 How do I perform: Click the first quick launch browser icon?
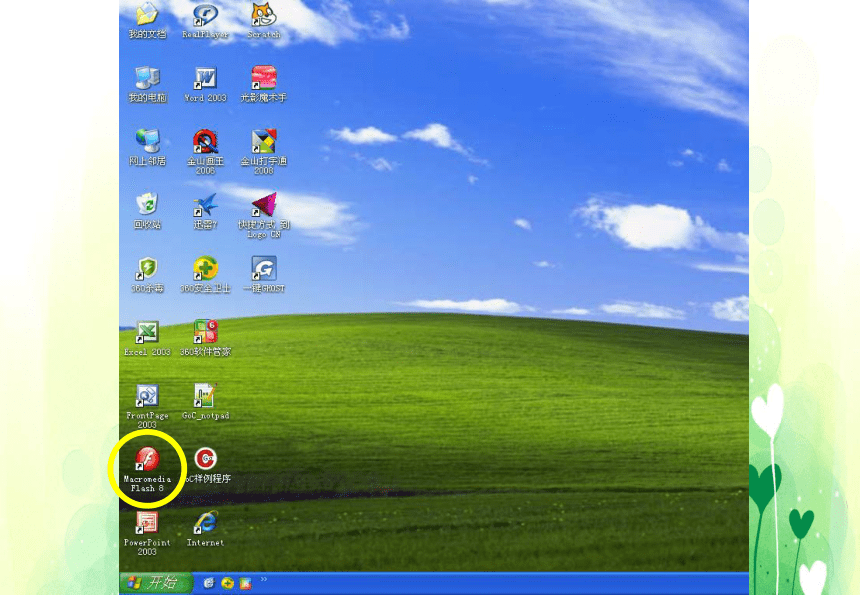(208, 583)
